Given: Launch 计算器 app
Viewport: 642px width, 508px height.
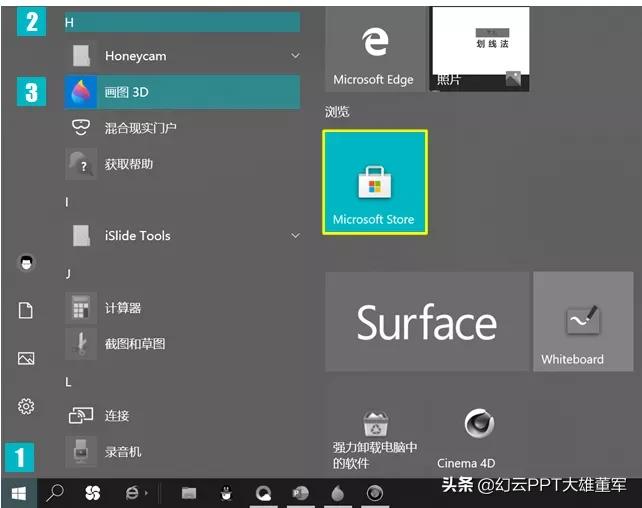Looking at the screenshot, I should pos(182,308).
